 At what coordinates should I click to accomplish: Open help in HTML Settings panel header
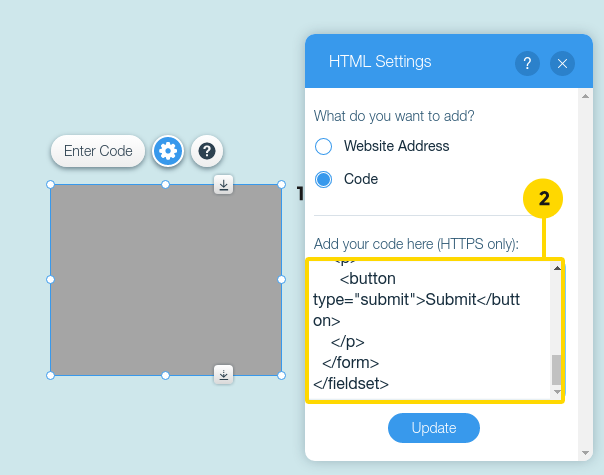[527, 63]
